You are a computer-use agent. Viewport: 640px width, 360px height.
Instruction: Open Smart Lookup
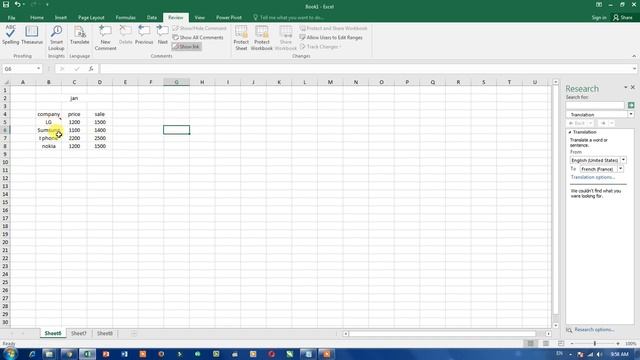[56, 38]
